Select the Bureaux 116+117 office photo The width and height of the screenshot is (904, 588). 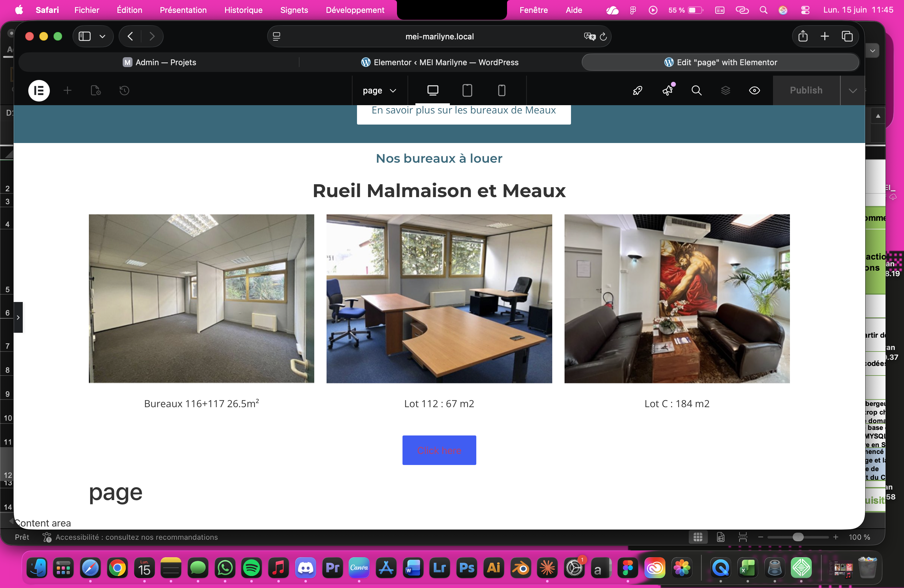pyautogui.click(x=201, y=299)
